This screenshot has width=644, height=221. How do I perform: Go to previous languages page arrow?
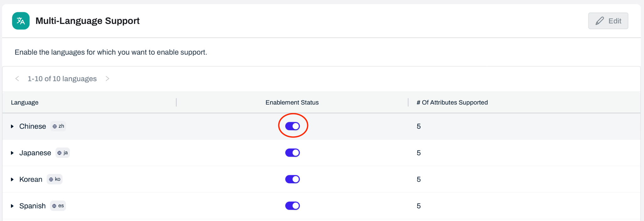[17, 79]
